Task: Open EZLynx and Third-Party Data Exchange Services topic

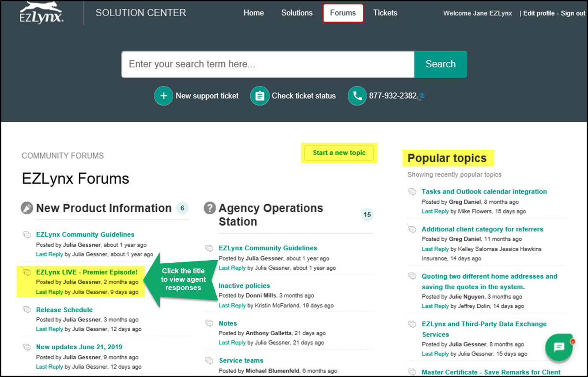Action: (484, 329)
